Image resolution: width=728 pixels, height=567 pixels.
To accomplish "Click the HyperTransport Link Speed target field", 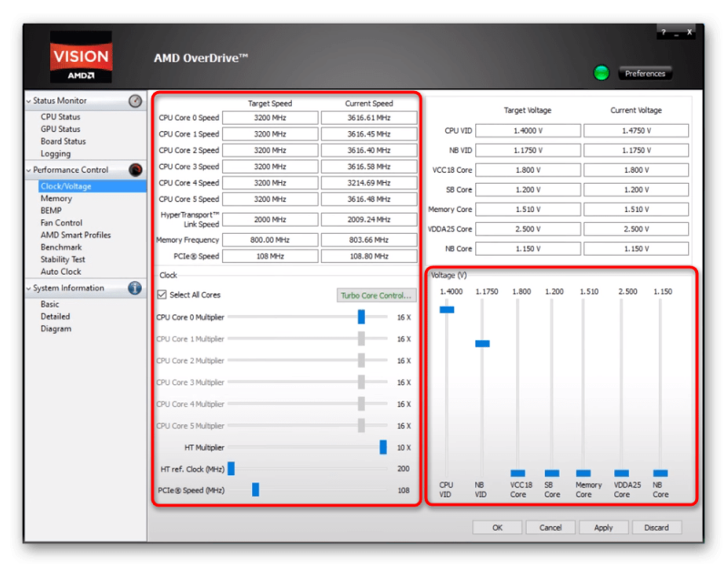I will click(270, 219).
